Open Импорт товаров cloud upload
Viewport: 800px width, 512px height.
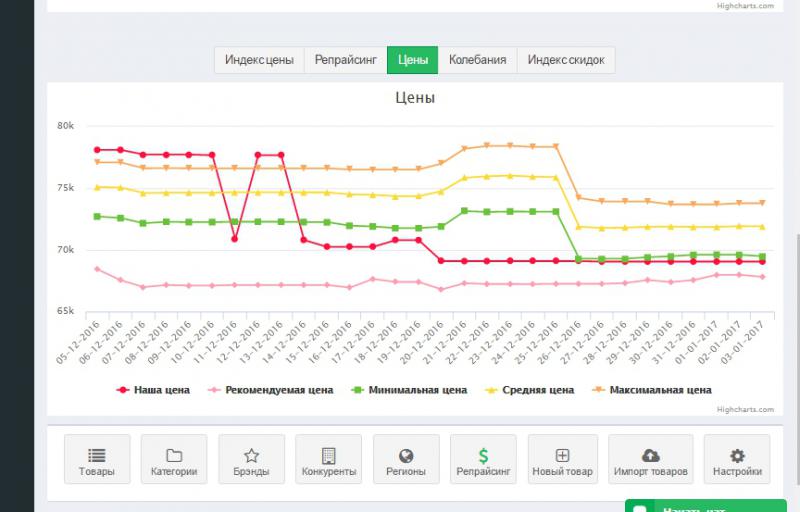[x=650, y=461]
